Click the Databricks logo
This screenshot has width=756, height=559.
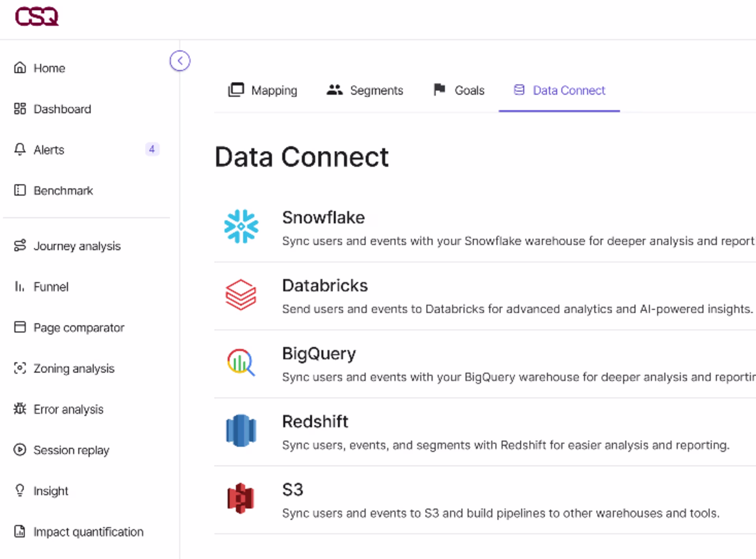coord(241,295)
